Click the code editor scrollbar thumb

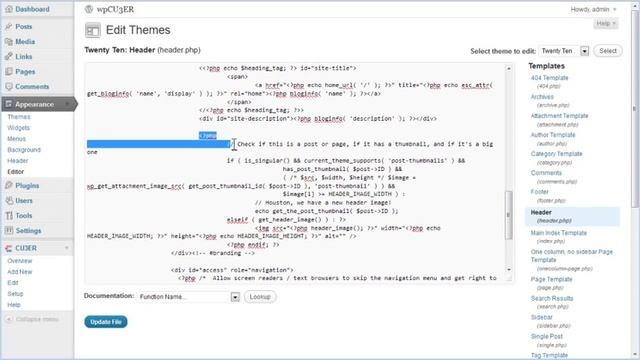click(509, 215)
